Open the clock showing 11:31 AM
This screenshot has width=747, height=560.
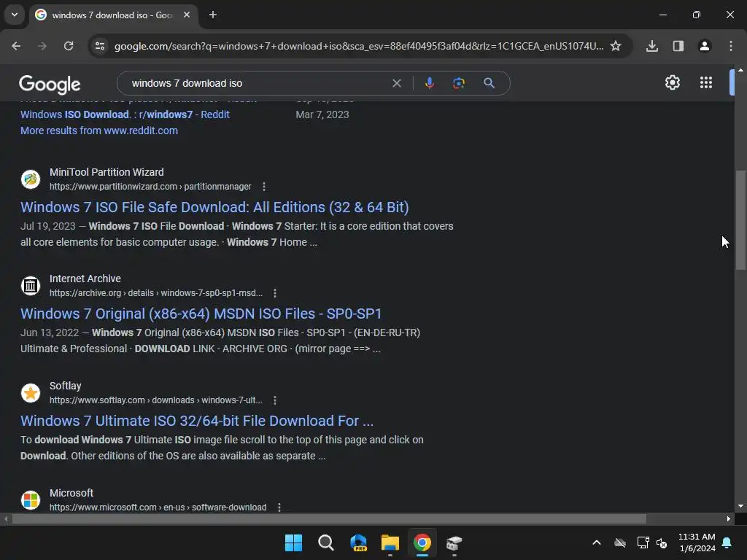pos(697,542)
